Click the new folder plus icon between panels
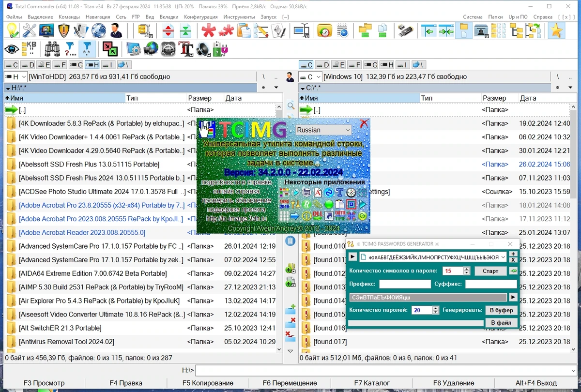The width and height of the screenshot is (581, 392). pyautogui.click(x=290, y=308)
